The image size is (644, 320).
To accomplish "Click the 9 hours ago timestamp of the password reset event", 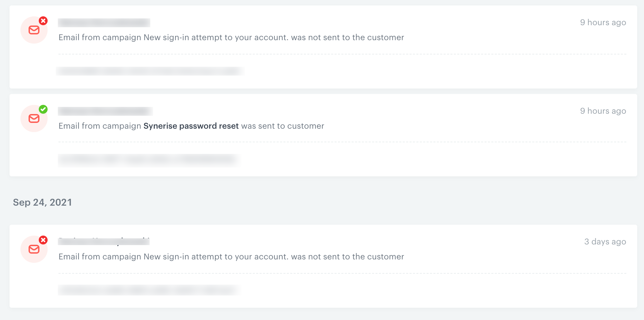I will [x=603, y=111].
